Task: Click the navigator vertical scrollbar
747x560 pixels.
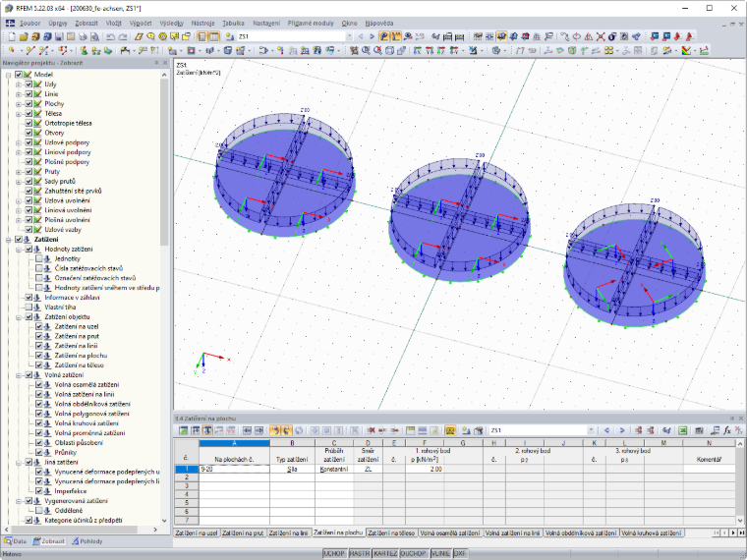Action: point(164,162)
